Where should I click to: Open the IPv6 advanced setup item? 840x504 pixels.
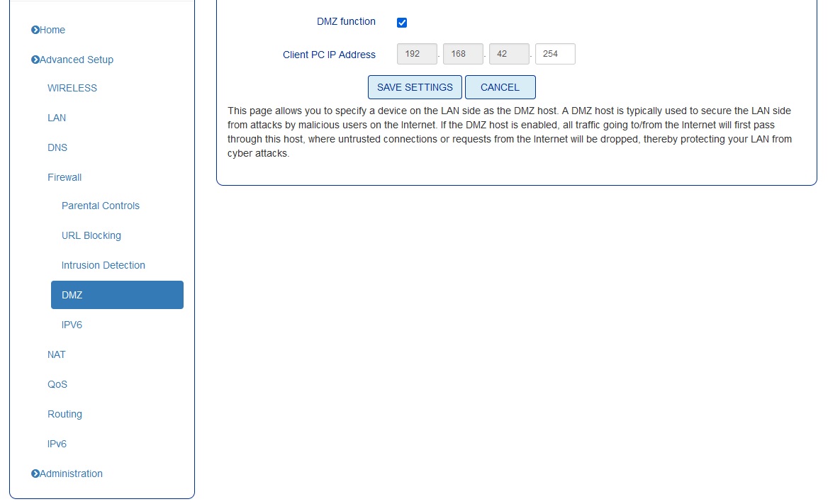click(57, 444)
